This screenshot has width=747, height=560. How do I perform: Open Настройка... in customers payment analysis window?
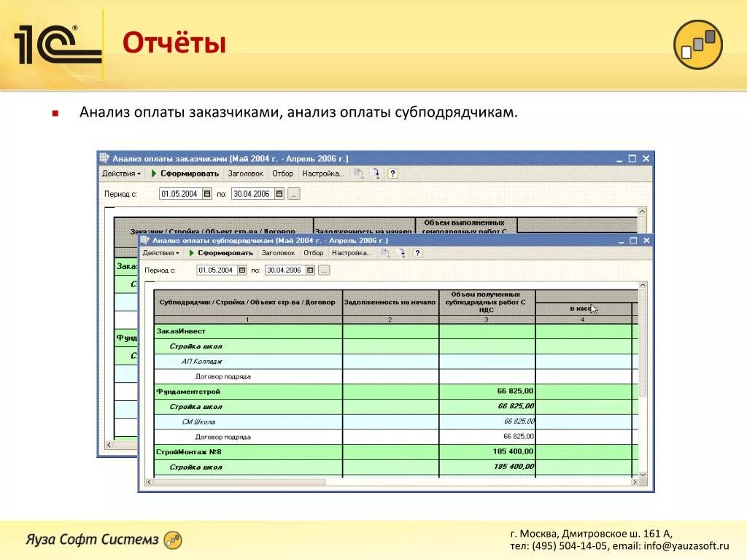tap(323, 174)
